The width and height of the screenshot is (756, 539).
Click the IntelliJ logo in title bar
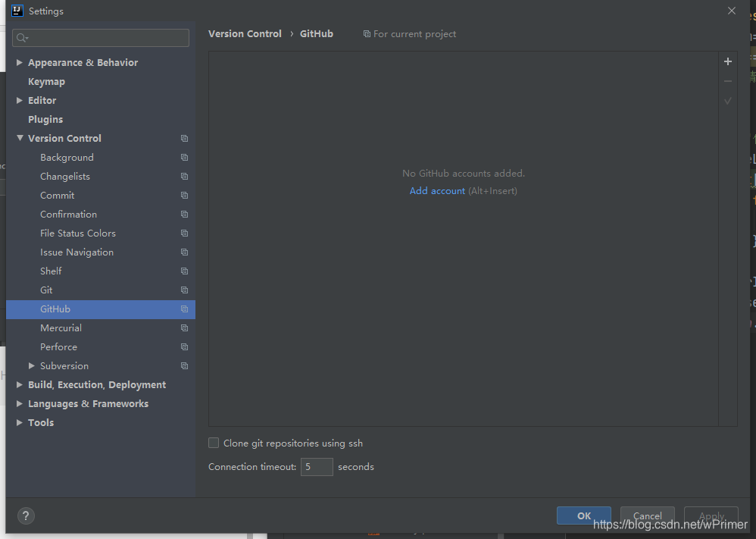tap(17, 11)
